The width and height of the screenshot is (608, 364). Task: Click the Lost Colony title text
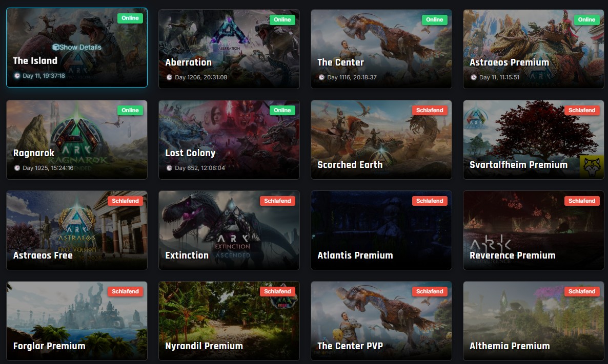[190, 153]
